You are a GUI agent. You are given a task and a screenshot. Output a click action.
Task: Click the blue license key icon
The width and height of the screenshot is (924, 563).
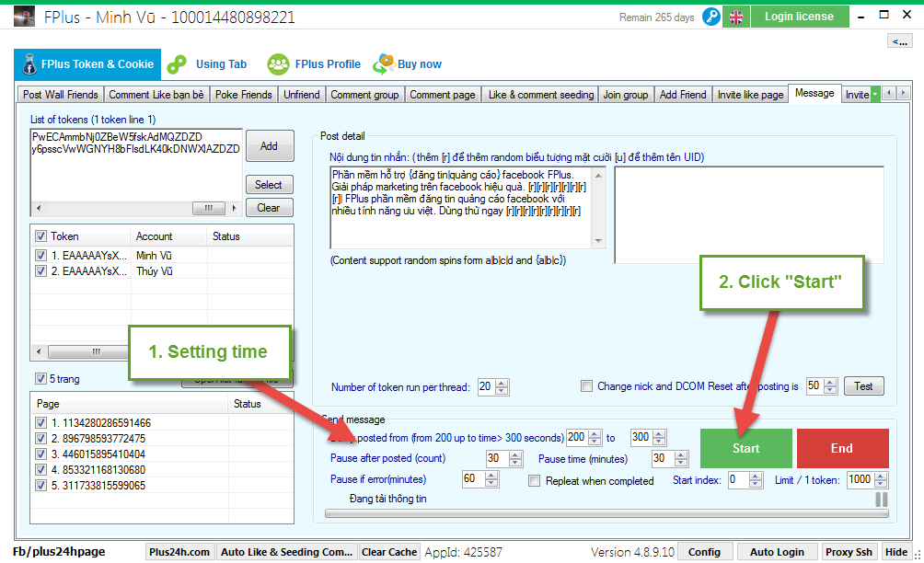(x=710, y=17)
